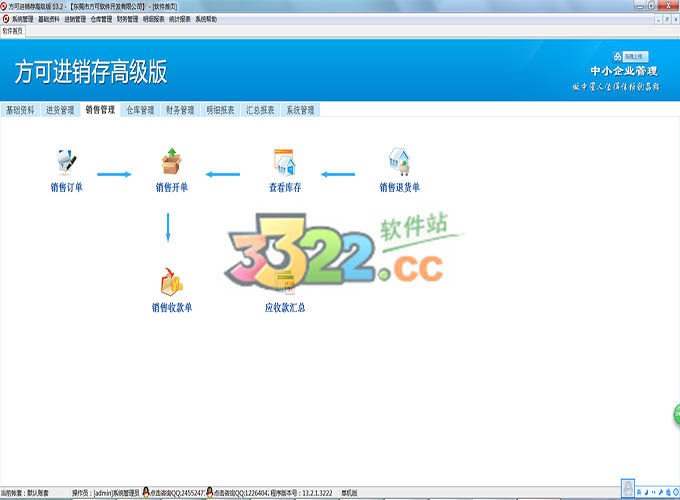Screen dimensions: 680x500
Task: Switch to the 进货管理 navigation tab
Action: tap(60, 110)
